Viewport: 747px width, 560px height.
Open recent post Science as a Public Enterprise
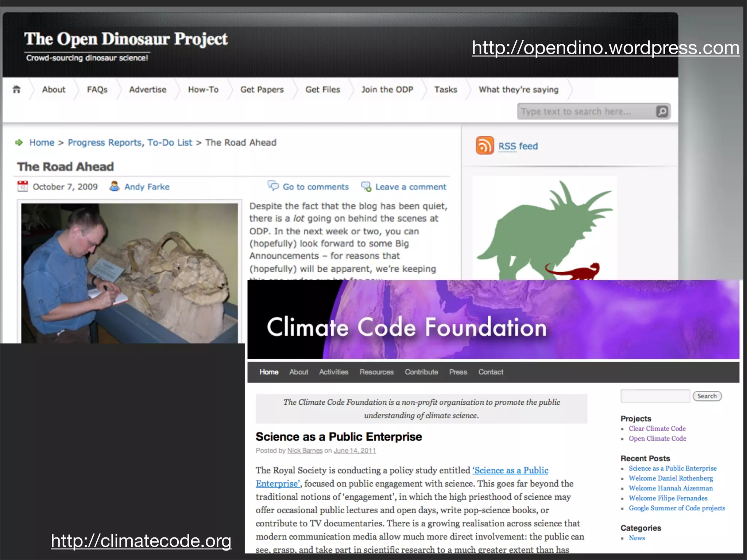point(673,468)
